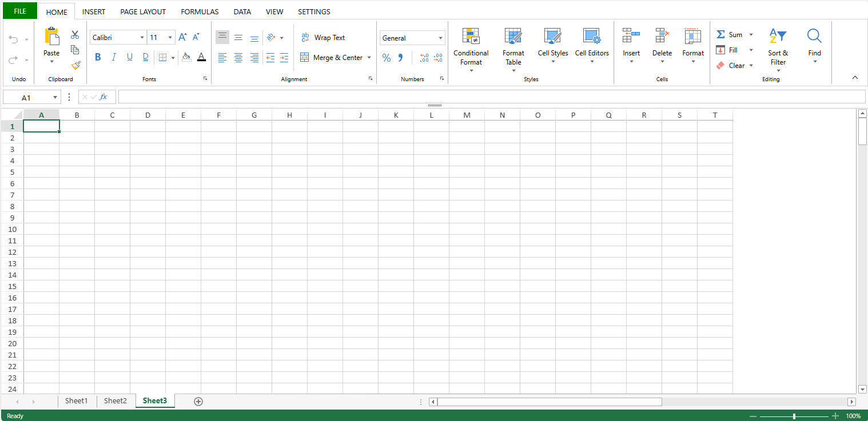868x421 pixels.
Task: Toggle bottom vertical alignment
Action: point(254,38)
